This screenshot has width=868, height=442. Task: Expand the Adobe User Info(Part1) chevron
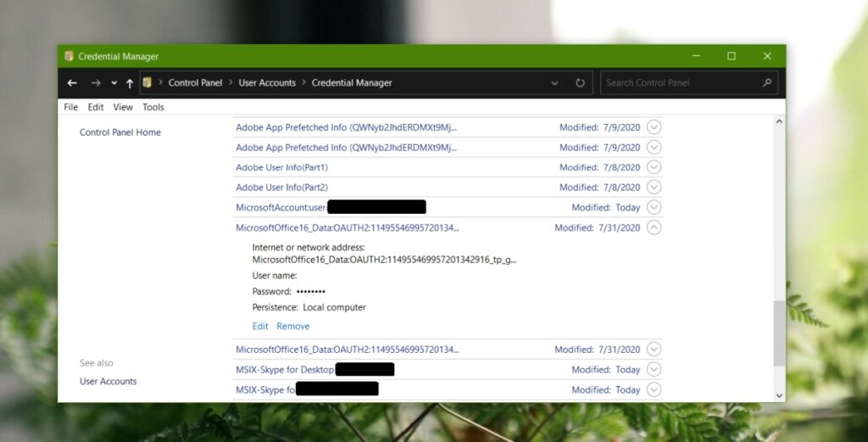(x=654, y=167)
